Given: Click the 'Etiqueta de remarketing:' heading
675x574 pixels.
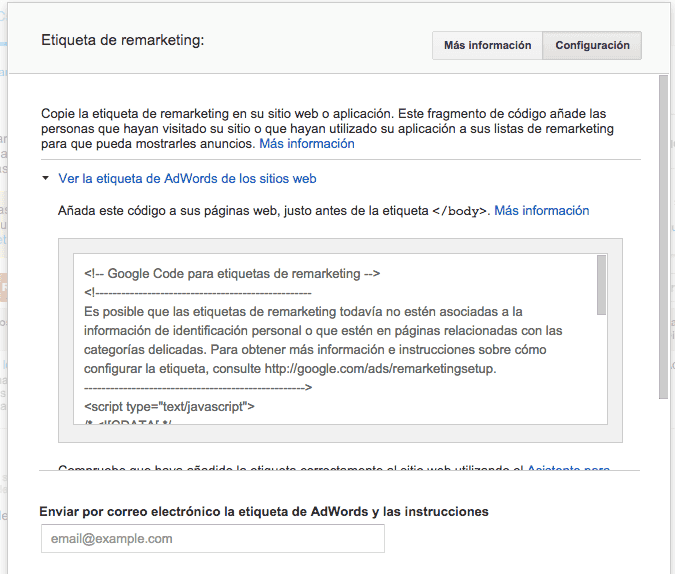Looking at the screenshot, I should [x=123, y=40].
